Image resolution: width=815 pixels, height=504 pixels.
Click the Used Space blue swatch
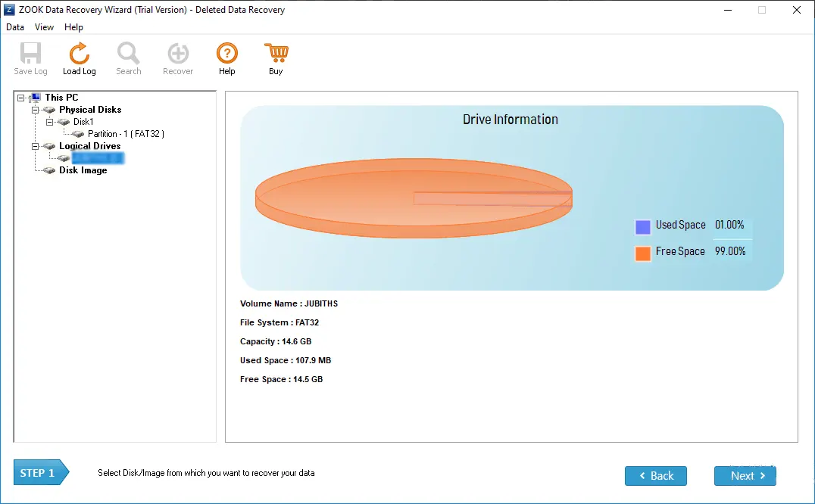click(x=643, y=227)
